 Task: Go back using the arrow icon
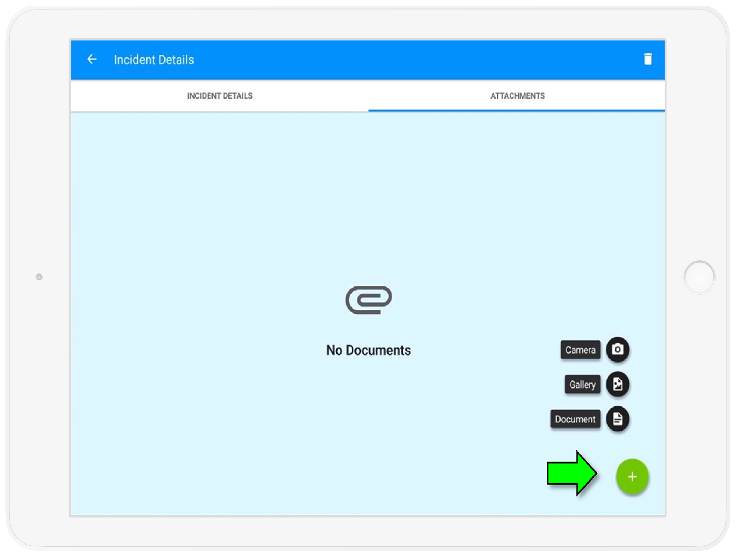click(92, 59)
